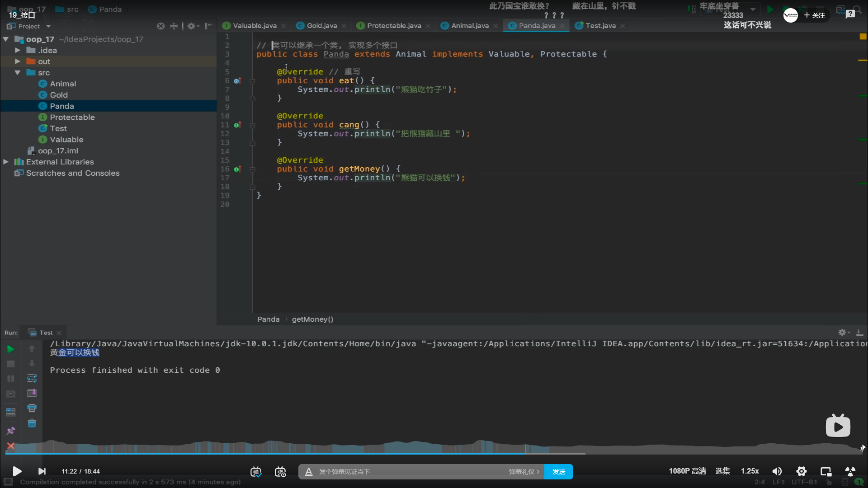Image resolution: width=868 pixels, height=488 pixels.
Task: Click the green rerun button in Run panel
Action: (10, 349)
